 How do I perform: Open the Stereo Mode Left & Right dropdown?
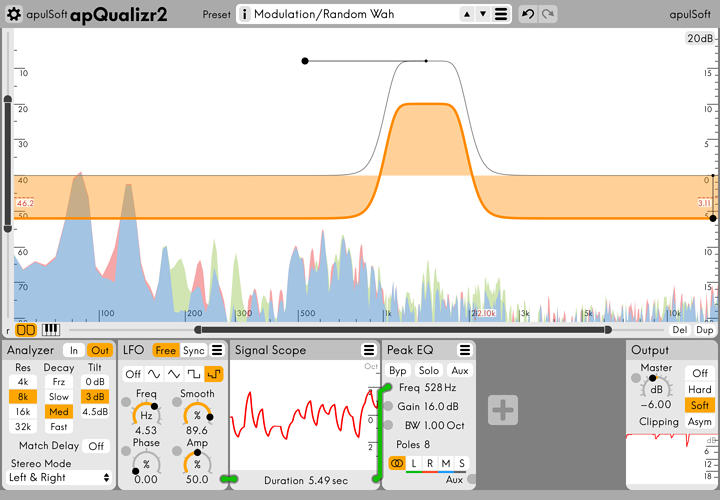click(59, 478)
